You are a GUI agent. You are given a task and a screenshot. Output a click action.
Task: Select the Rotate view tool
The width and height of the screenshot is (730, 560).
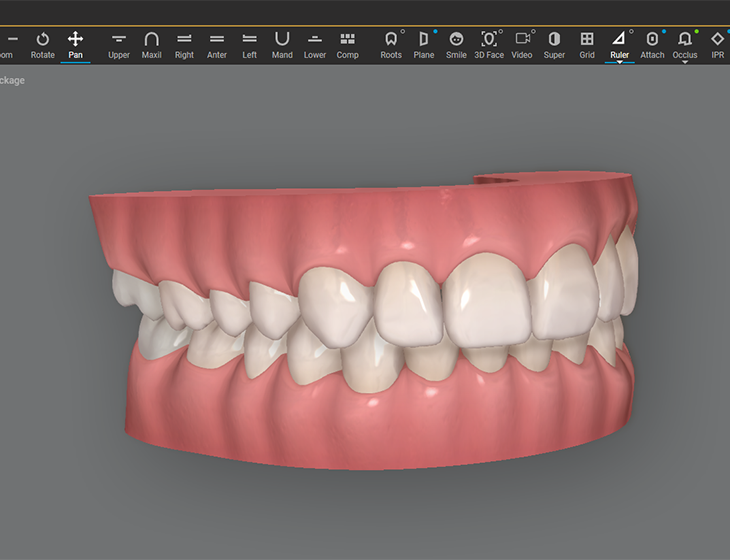tap(42, 44)
